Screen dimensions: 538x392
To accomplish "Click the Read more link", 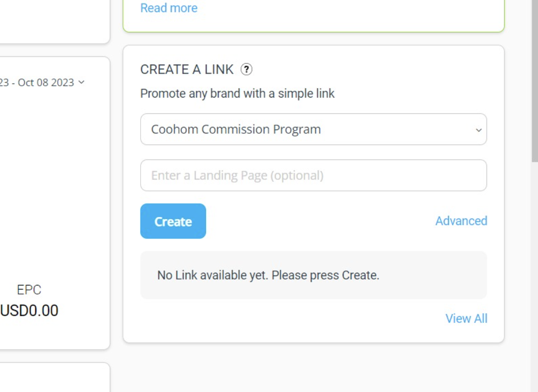I will click(x=169, y=8).
